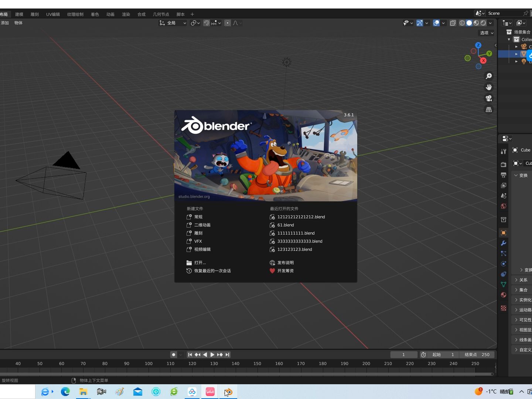Toggle proportional editing in header
The width and height of the screenshot is (532, 399).
[228, 23]
